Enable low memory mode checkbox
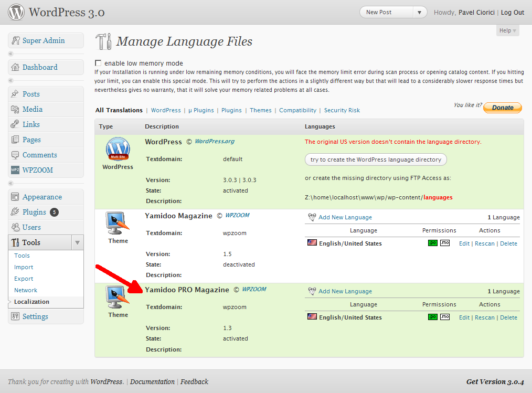The image size is (532, 393). [98, 63]
